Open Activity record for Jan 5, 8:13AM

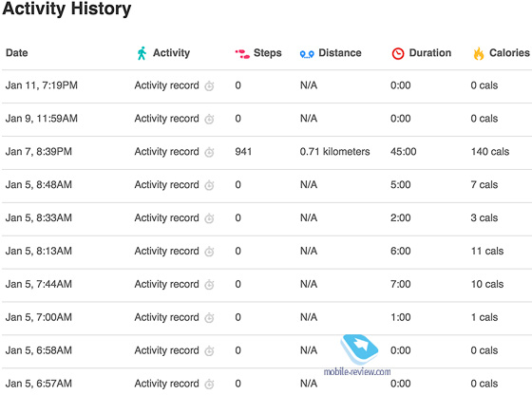pyautogui.click(x=166, y=252)
